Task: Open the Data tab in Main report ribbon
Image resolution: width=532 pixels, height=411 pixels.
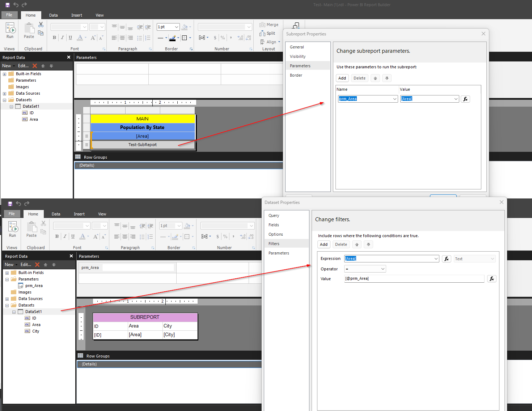Action: pyautogui.click(x=54, y=15)
